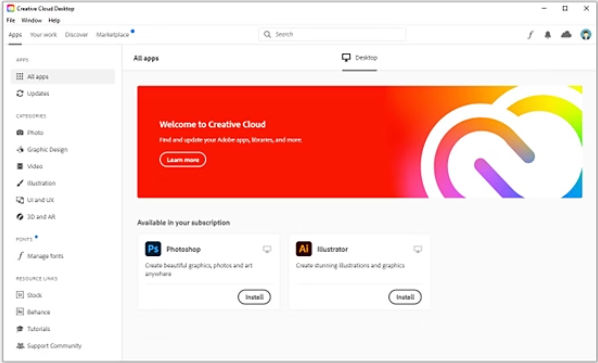Click the Illustrator Ai app icon
The height and width of the screenshot is (363, 598).
click(304, 249)
